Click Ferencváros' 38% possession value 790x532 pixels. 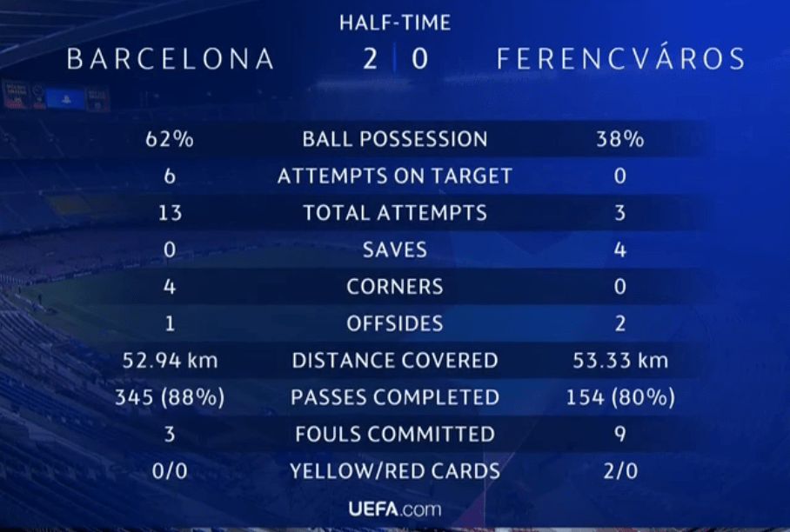tap(620, 139)
